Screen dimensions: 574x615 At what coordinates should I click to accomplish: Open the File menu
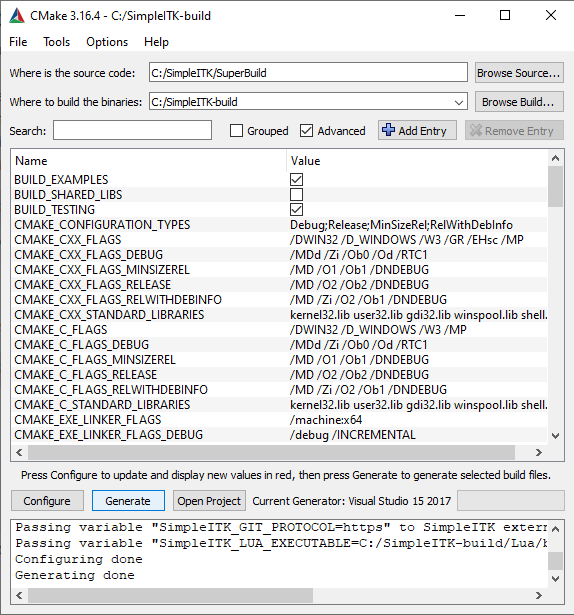coord(18,42)
